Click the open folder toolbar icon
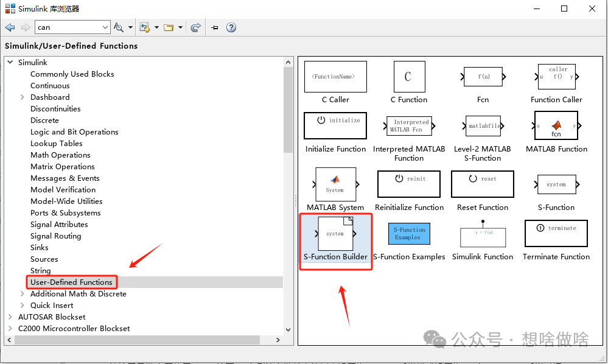Viewport: 608px width, 364px height. (x=169, y=27)
